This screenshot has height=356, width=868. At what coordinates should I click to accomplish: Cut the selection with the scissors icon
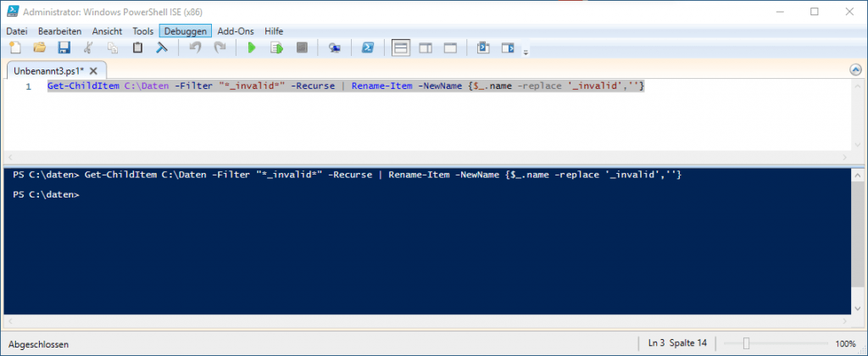[88, 47]
